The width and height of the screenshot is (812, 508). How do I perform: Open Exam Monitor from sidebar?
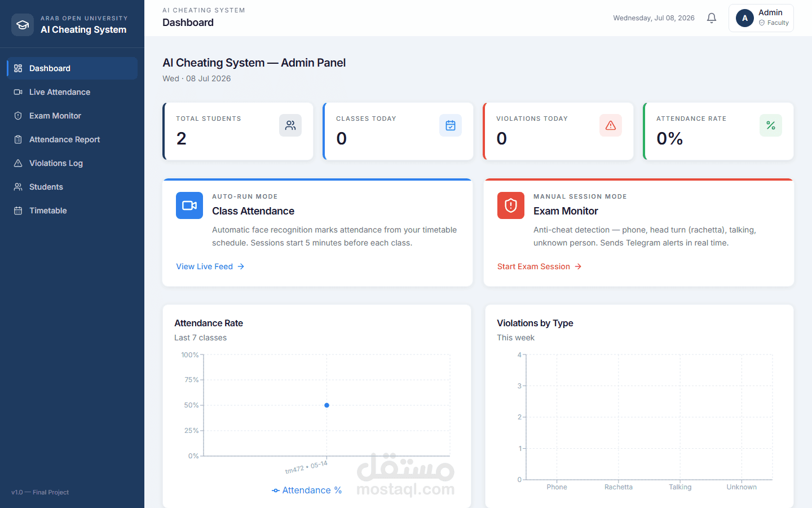[x=72, y=116]
